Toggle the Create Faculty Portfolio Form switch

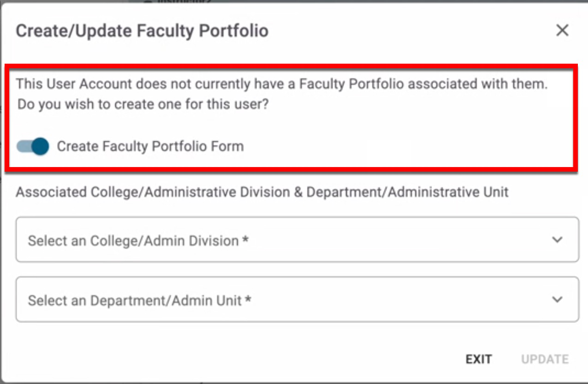tap(33, 146)
